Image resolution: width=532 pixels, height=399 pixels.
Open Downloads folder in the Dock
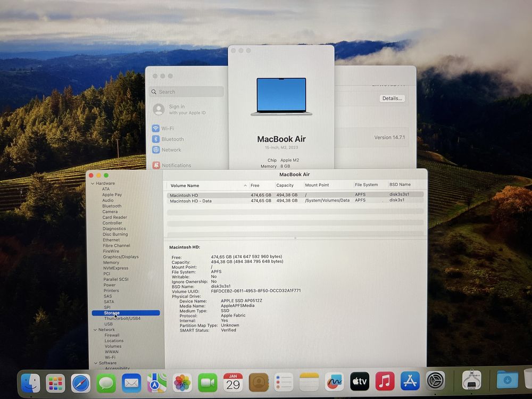click(x=507, y=379)
